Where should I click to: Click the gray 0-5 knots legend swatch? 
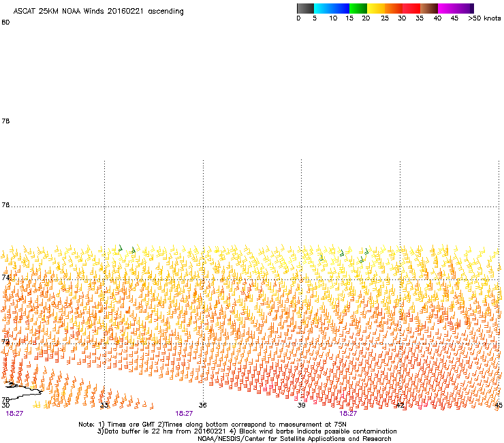tap(305, 8)
